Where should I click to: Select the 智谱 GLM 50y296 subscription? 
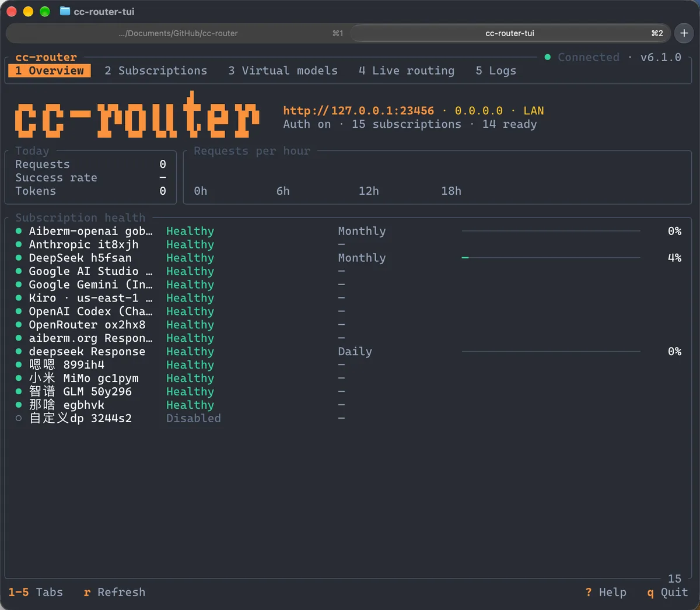(x=348, y=392)
